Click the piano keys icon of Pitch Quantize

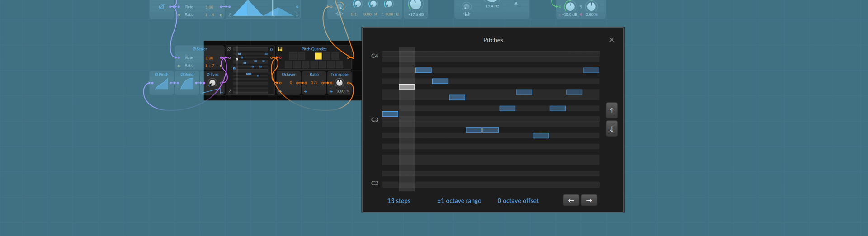(280, 49)
